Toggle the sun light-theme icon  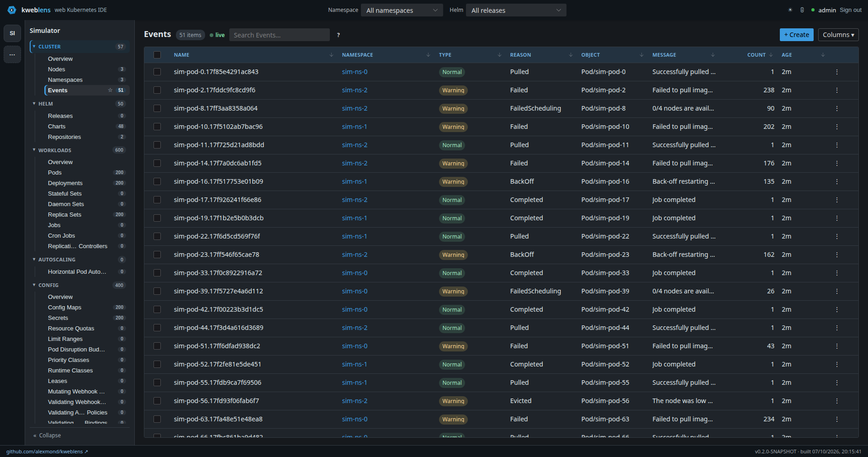[790, 10]
